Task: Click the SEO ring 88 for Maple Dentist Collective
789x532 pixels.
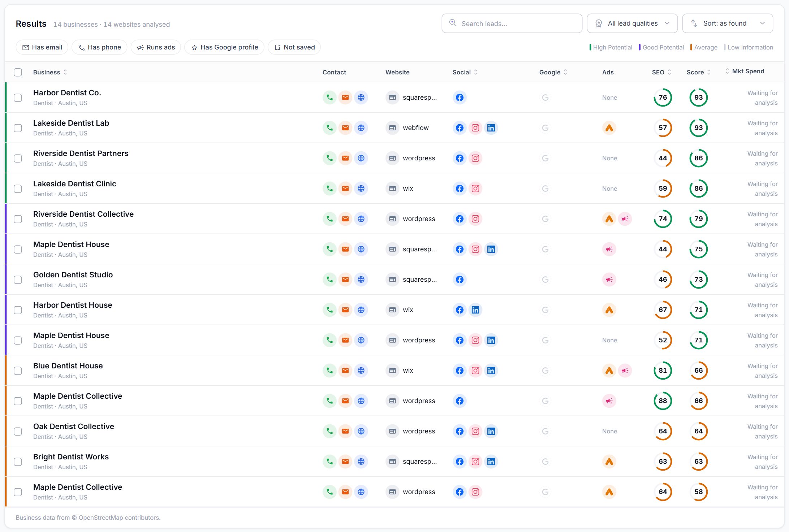Action: 663,401
